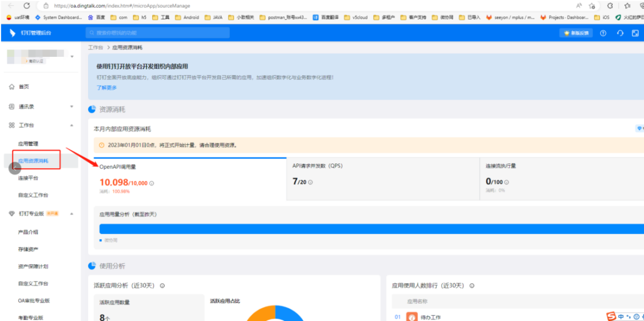644x321 pixels.
Task: Click the grid icon beside 工作台
Action: click(12, 125)
